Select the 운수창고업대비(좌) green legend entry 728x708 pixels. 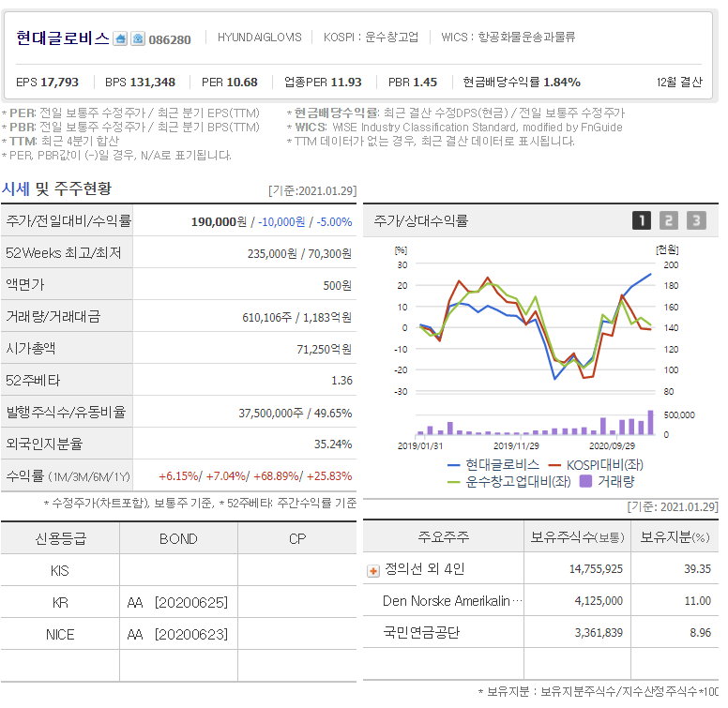click(508, 482)
